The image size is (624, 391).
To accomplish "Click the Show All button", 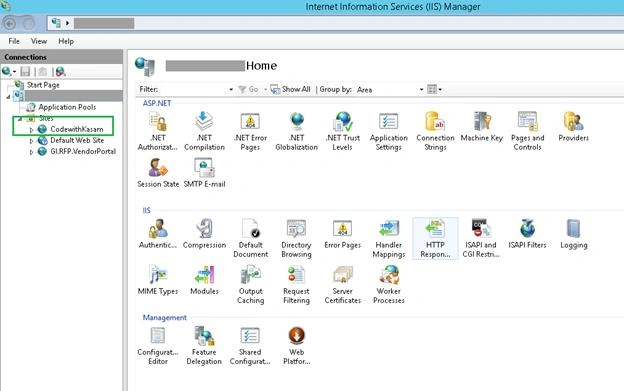I will tap(291, 89).
